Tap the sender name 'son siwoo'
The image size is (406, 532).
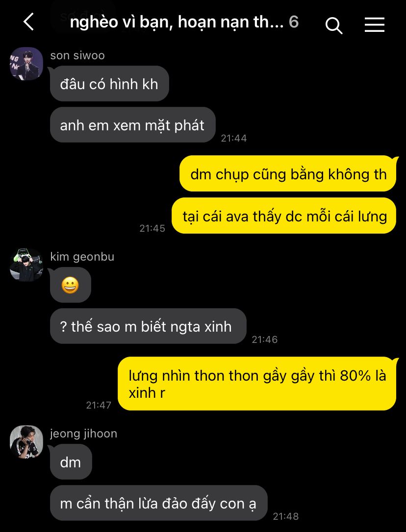click(x=77, y=55)
